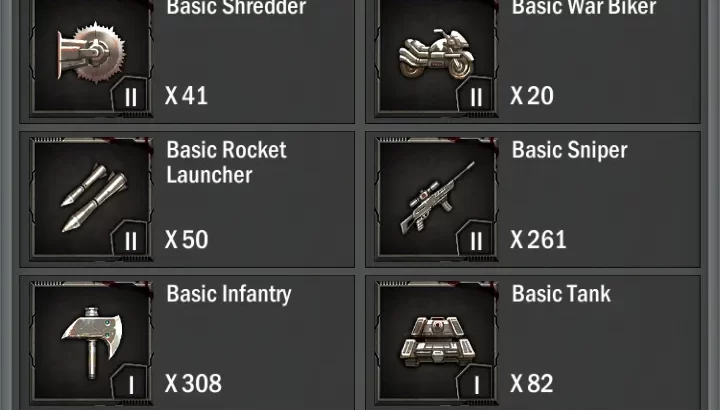Select the Basic Infantry name label

[229, 294]
